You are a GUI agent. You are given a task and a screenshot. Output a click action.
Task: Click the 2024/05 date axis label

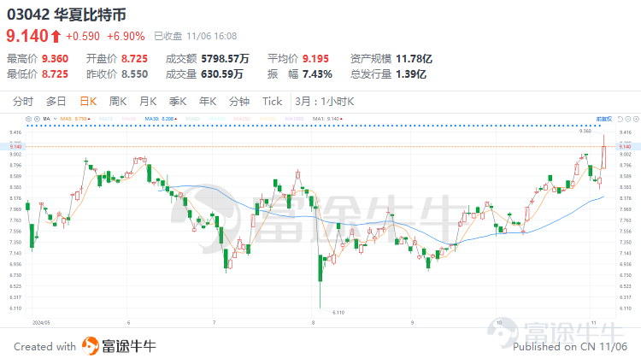[41, 323]
